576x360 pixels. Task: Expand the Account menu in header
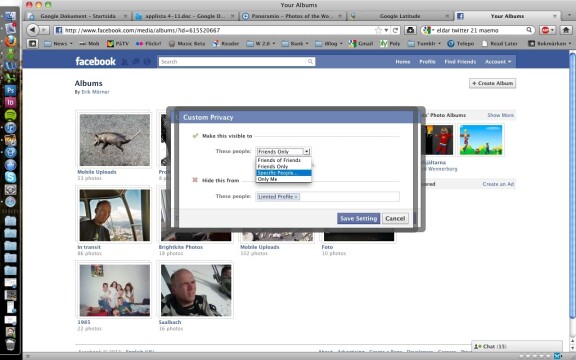click(498, 62)
